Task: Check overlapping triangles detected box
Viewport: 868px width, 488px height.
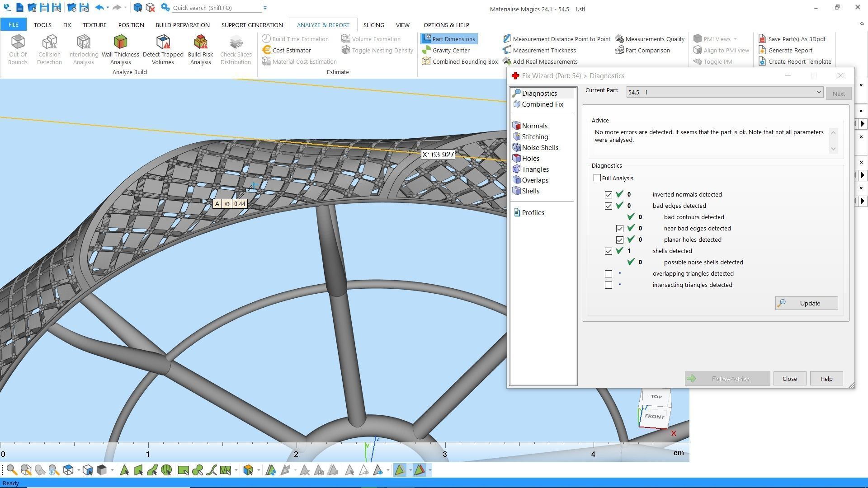Action: pyautogui.click(x=609, y=274)
